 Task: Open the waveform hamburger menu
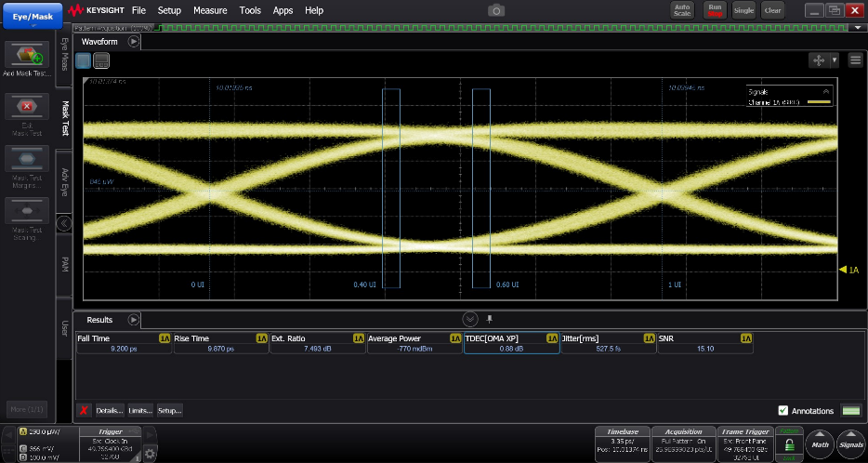click(855, 60)
